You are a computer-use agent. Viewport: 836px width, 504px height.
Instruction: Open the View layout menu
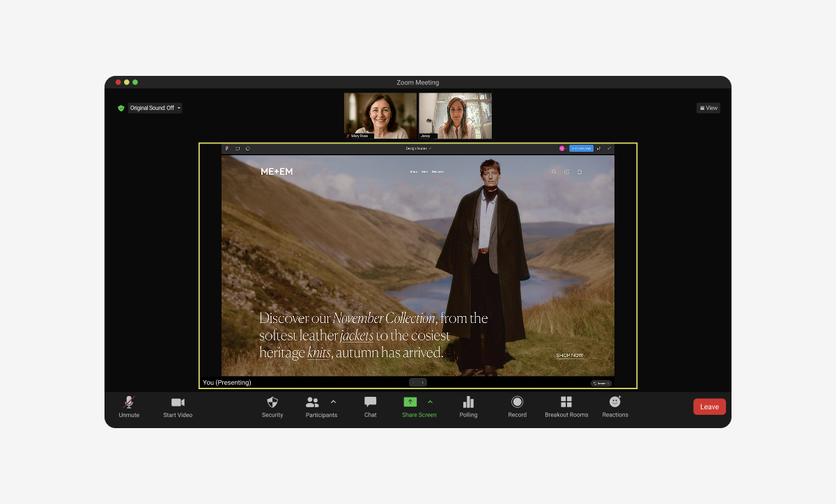click(709, 108)
